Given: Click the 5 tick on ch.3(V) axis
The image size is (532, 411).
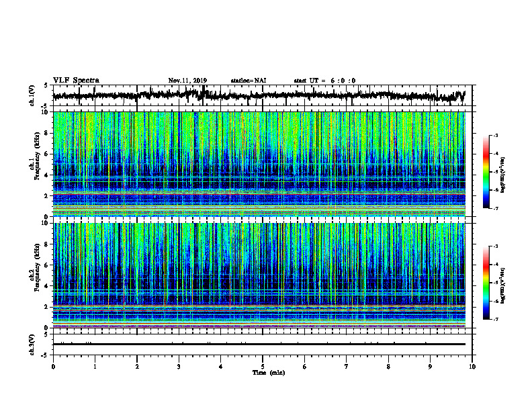Looking at the screenshot, I should [x=46, y=334].
